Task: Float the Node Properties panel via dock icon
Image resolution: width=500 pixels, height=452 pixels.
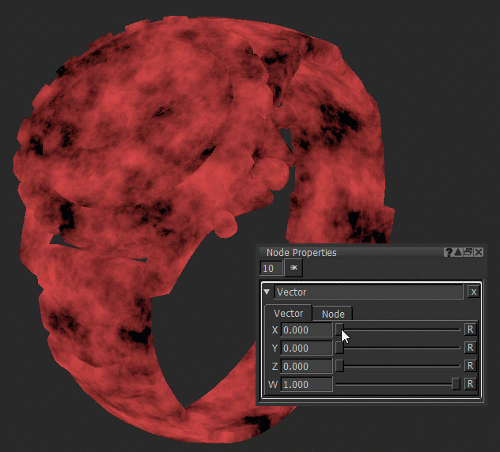Action: 468,252
